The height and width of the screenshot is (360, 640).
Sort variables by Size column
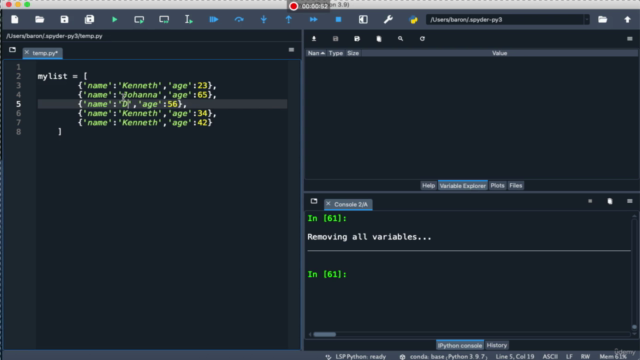(x=353, y=53)
